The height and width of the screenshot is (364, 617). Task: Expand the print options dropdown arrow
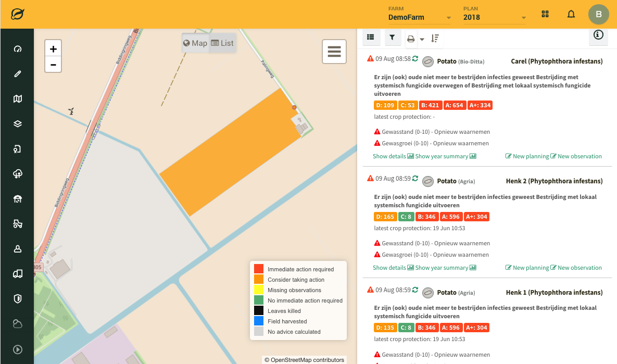tap(422, 39)
